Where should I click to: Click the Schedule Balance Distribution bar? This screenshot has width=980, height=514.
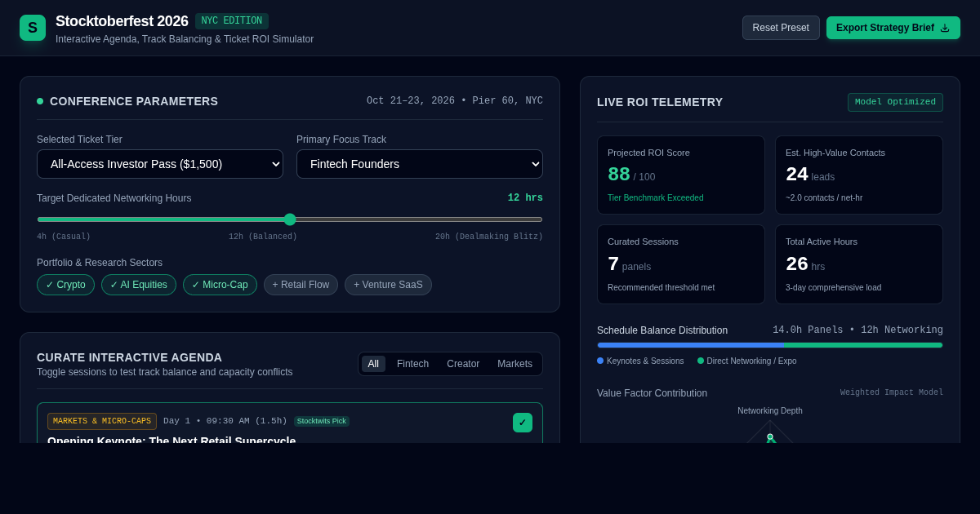click(x=770, y=345)
